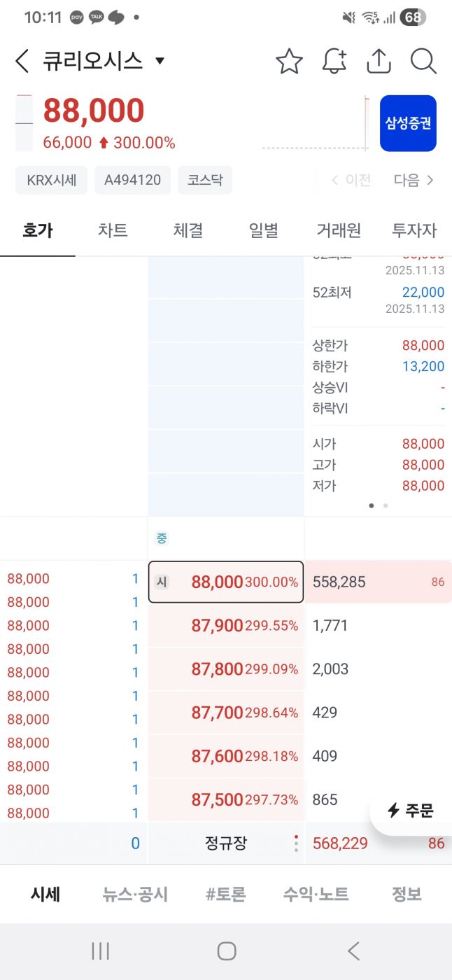Open the 뉴스·공시 bottom tab
The image size is (452, 980).
tap(135, 894)
